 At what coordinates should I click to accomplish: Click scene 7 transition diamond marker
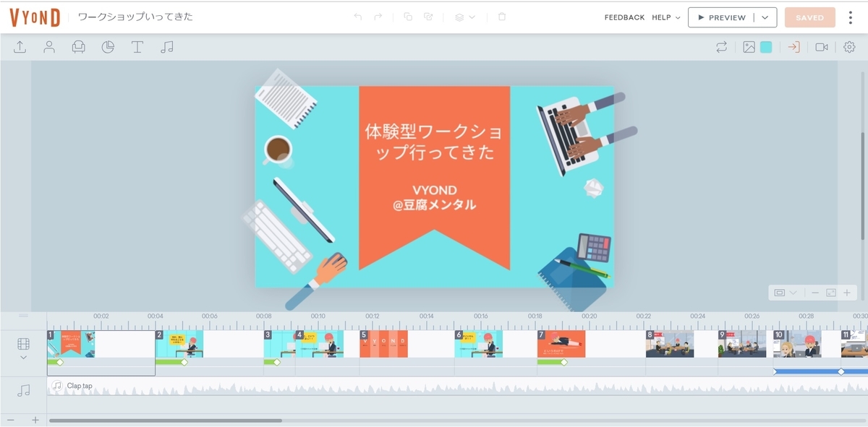click(564, 362)
